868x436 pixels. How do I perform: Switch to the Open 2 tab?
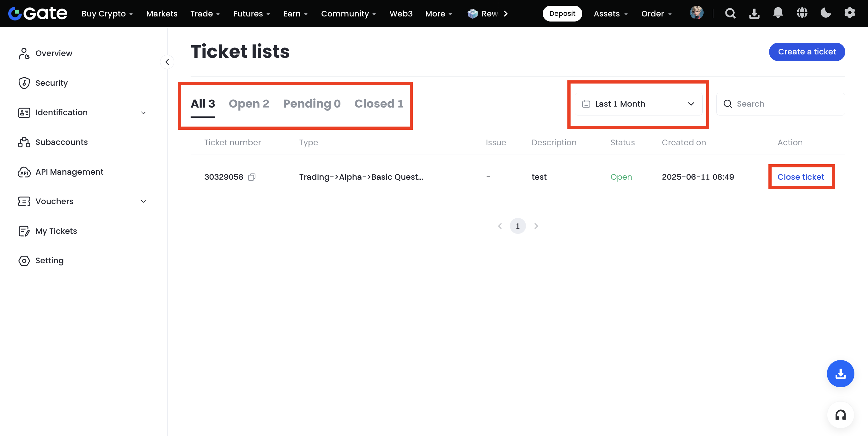click(249, 104)
